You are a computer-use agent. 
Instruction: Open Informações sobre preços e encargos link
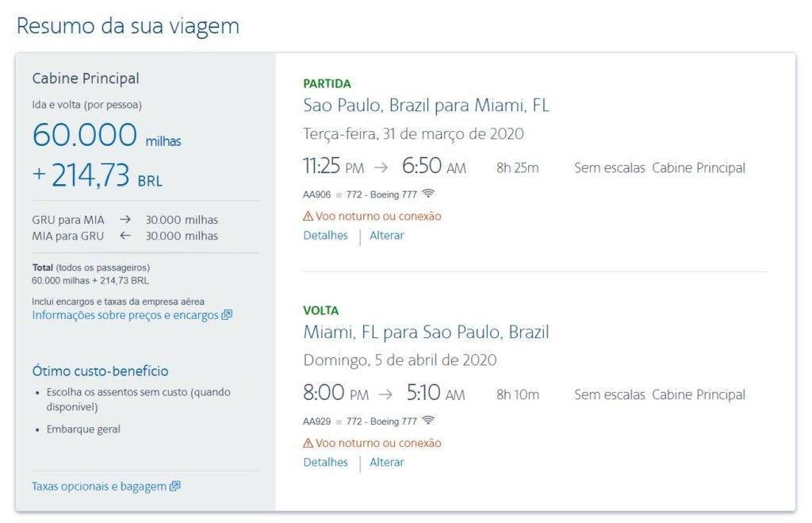(125, 315)
